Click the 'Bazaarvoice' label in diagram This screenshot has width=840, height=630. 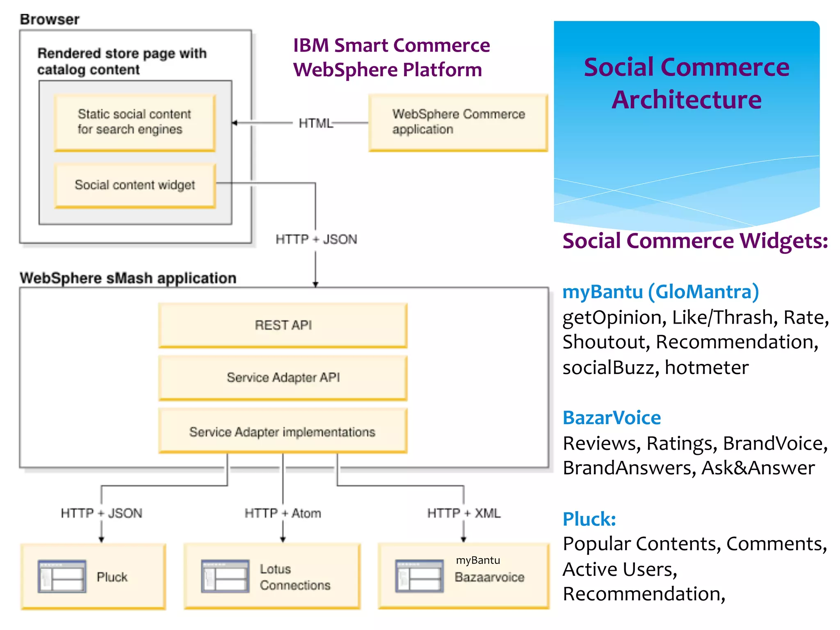pyautogui.click(x=489, y=577)
